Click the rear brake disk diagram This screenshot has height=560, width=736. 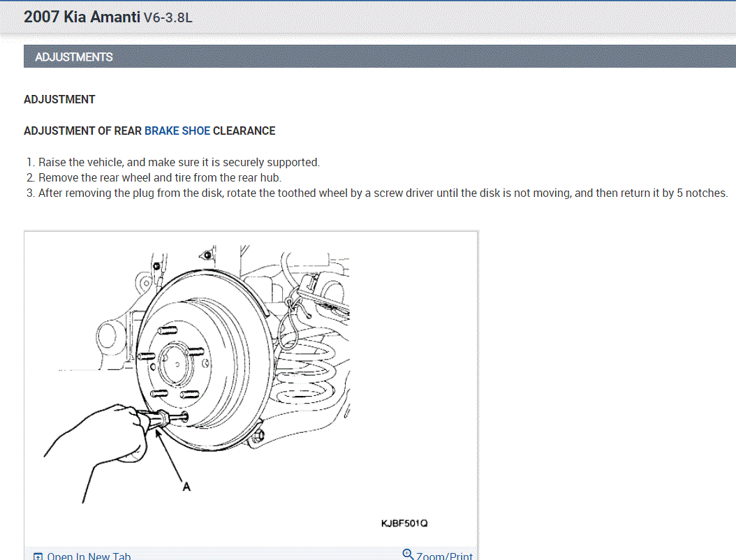pyautogui.click(x=197, y=376)
